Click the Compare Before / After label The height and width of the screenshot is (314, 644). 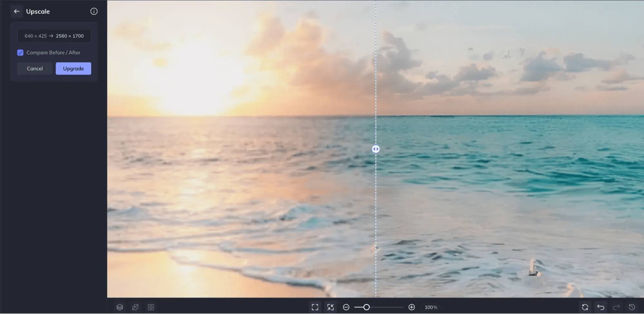click(x=53, y=52)
